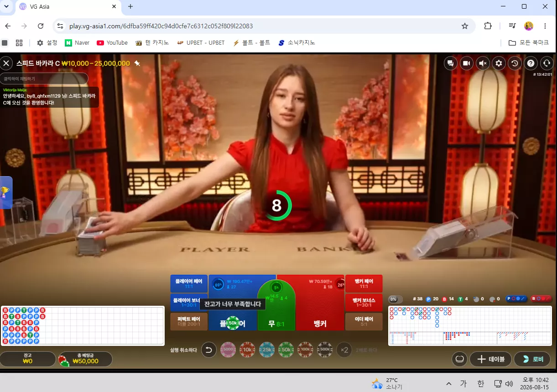Image resolution: width=557 pixels, height=392 pixels.
Task: Bet on 플레이어 페어 11:1
Action: (189, 284)
